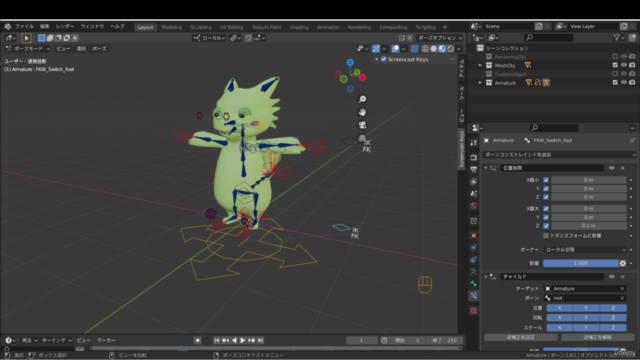Viewport: 640px width, 360px height.
Task: Open the ローカル transform orientation dropdown
Action: tap(210, 38)
